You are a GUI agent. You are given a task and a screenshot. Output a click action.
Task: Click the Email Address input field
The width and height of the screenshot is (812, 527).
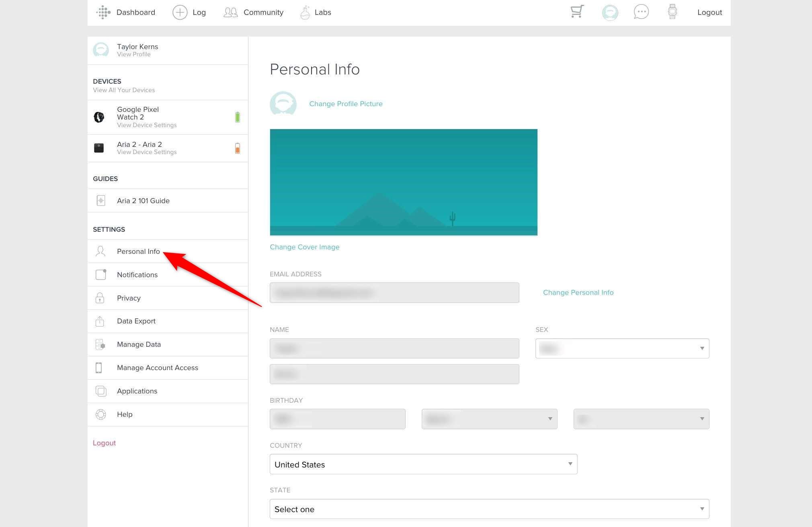(x=394, y=292)
